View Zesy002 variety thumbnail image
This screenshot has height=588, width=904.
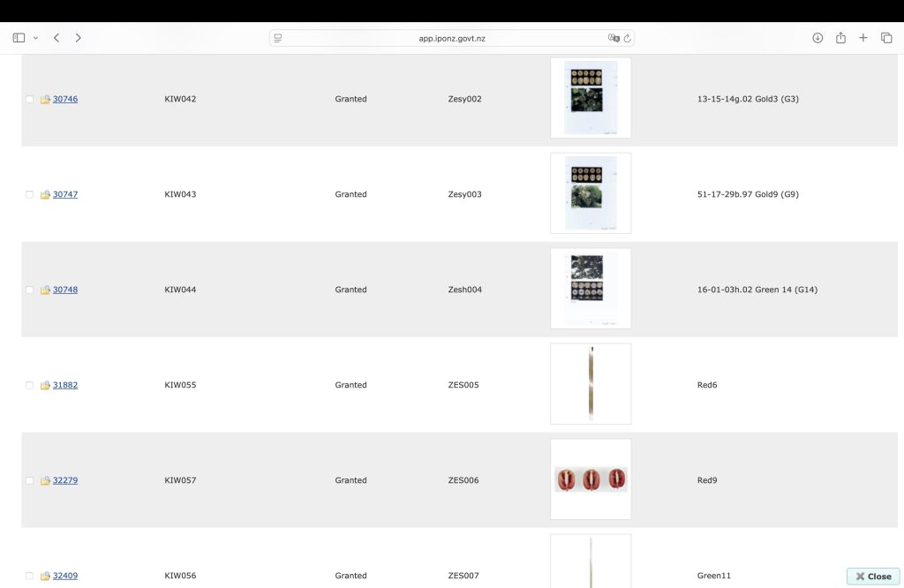coord(591,97)
